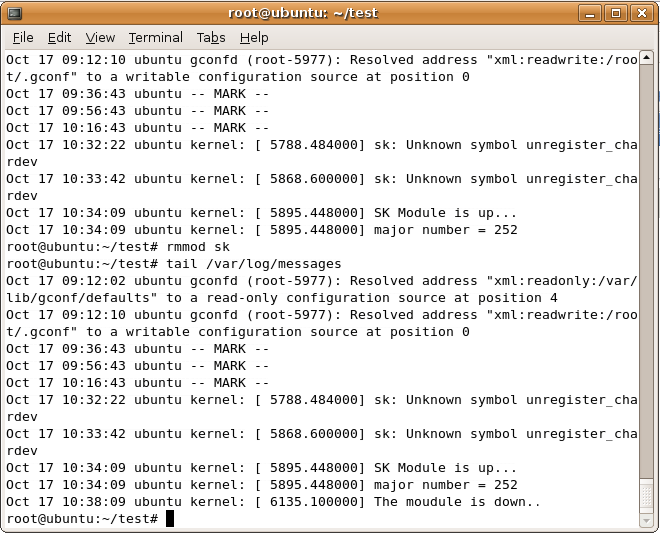Click the empty prompt with the block cursor
Image resolution: width=660 pixels, height=533 pixels.
coord(90,519)
